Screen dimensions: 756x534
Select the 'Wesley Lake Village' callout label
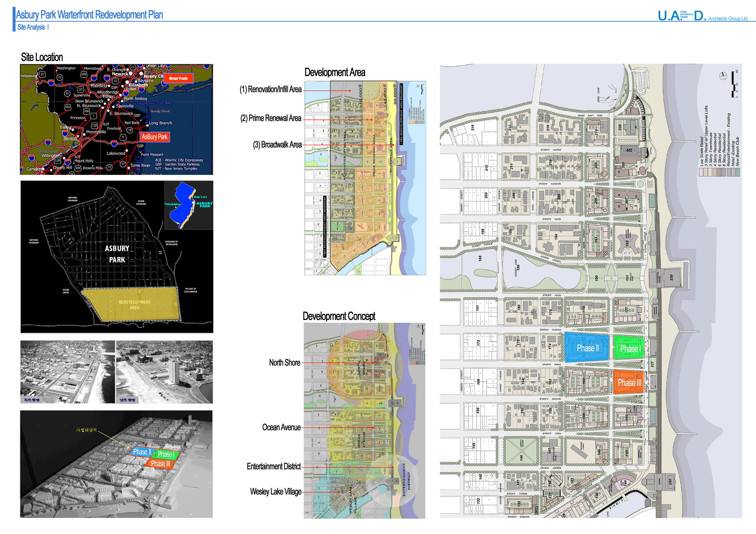click(x=276, y=492)
